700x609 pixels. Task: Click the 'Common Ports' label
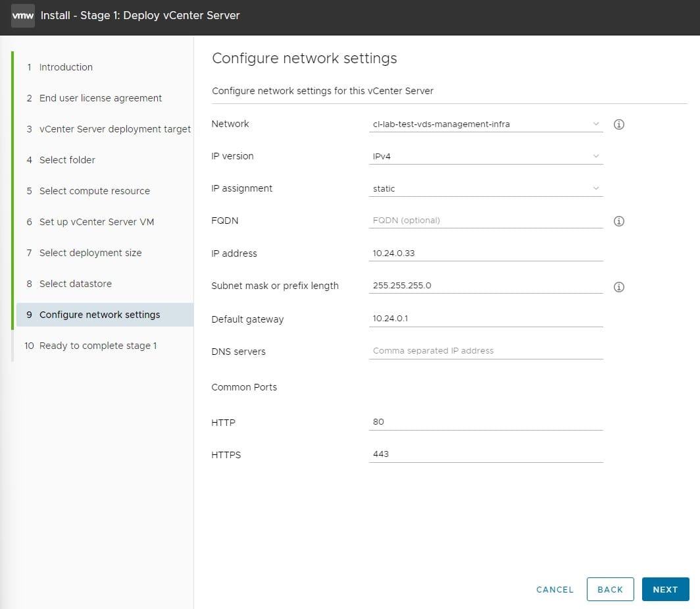click(244, 387)
